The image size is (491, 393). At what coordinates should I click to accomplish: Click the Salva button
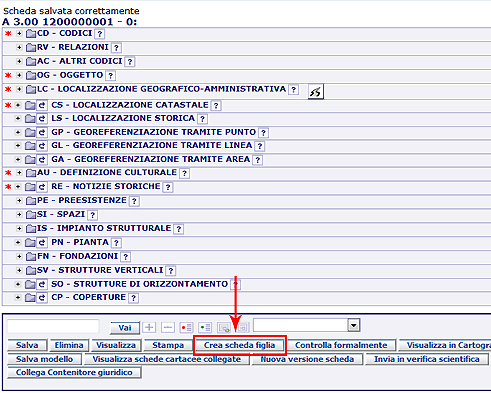click(27, 345)
